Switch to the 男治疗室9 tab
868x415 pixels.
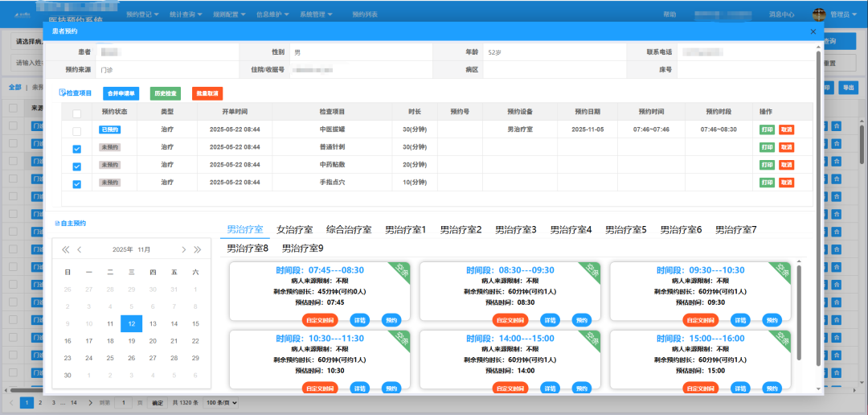point(303,249)
